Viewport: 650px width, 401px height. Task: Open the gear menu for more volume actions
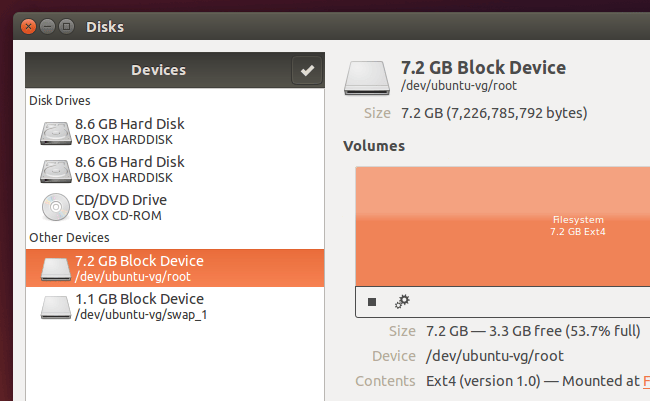point(402,300)
